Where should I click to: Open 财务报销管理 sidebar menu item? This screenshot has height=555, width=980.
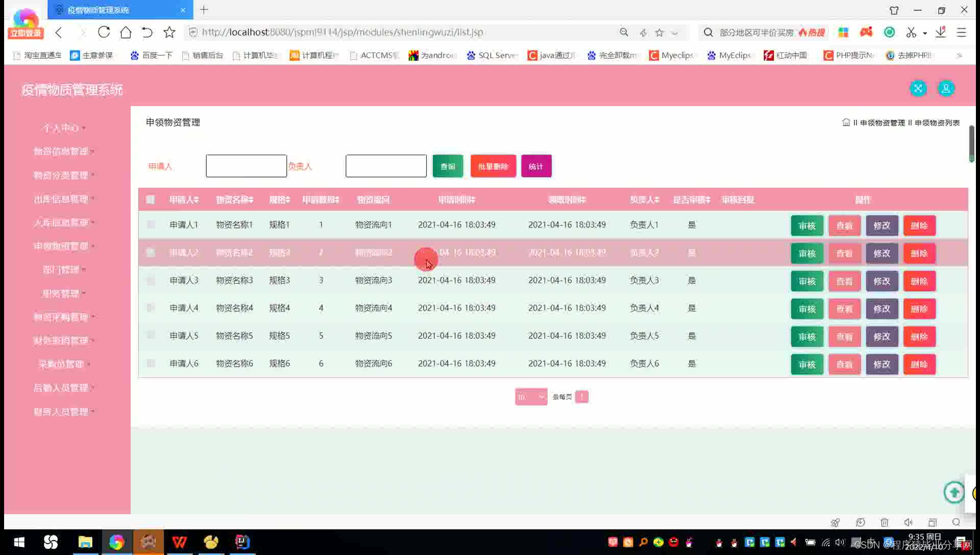pyautogui.click(x=61, y=340)
